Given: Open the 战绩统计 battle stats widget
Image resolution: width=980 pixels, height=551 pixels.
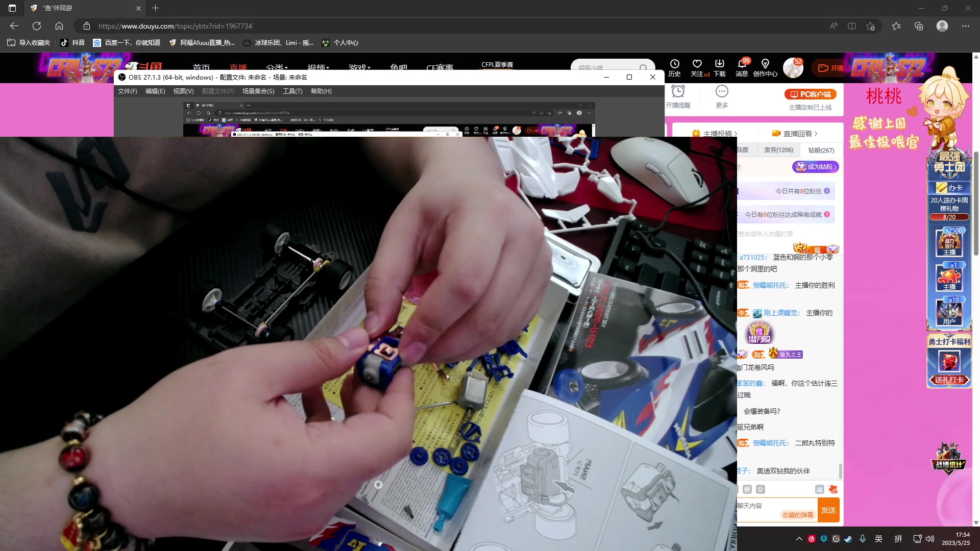Looking at the screenshot, I should (949, 459).
